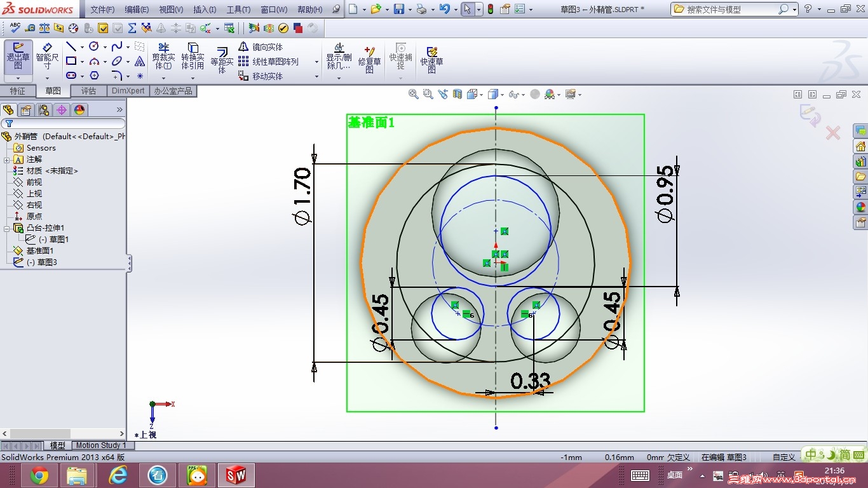
Task: Click the Save disk icon
Action: [399, 10]
